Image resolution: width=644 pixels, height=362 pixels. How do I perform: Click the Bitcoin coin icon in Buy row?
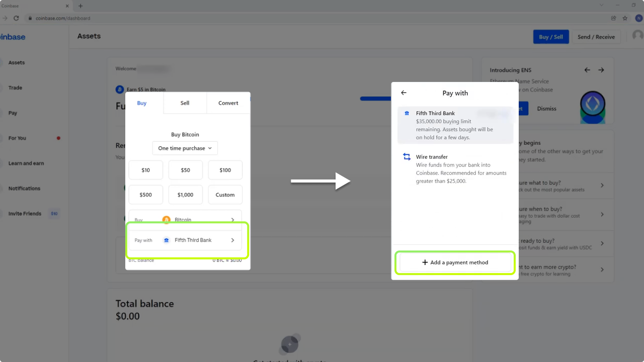coord(167,220)
